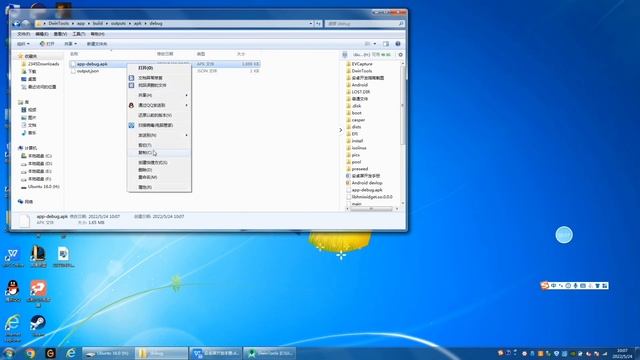Open Chrome from the taskbar
This screenshot has height=360, width=640.
click(31, 353)
